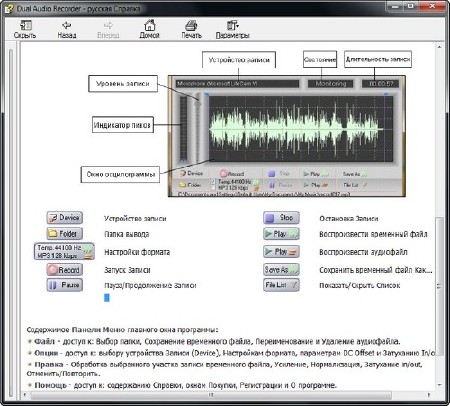
Task: Click the vertical scrollbar up arrow
Action: 439,47
